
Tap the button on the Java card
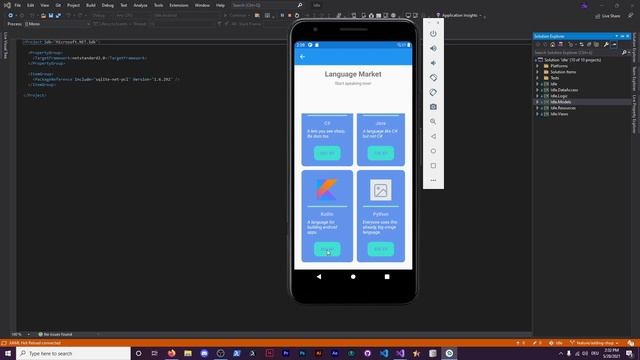click(x=381, y=153)
